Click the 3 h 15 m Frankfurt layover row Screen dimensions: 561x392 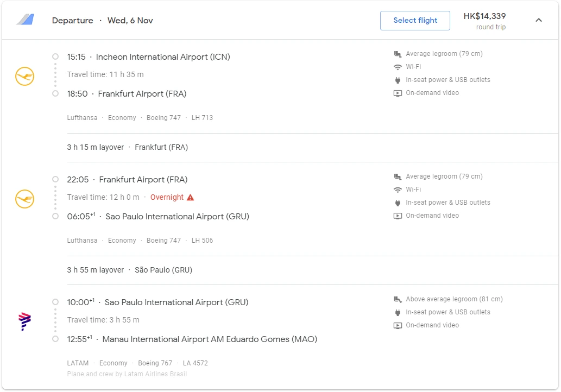(x=128, y=147)
